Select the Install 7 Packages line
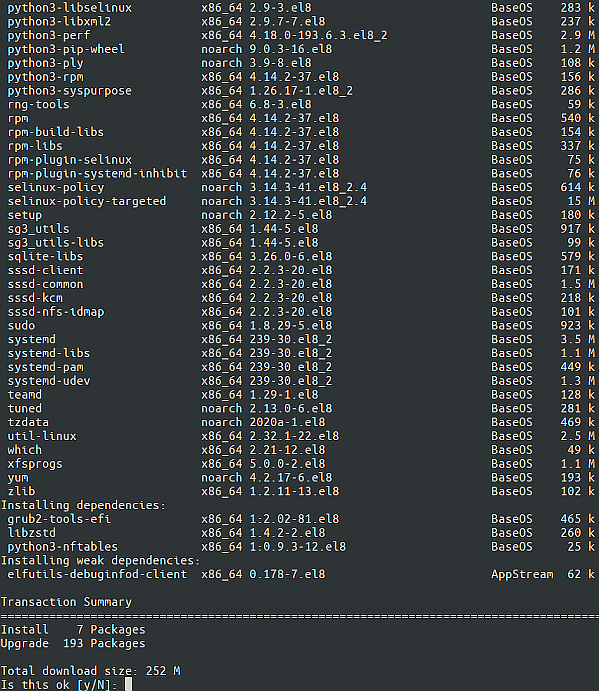Viewport: 599px width, 691px height. click(x=73, y=630)
